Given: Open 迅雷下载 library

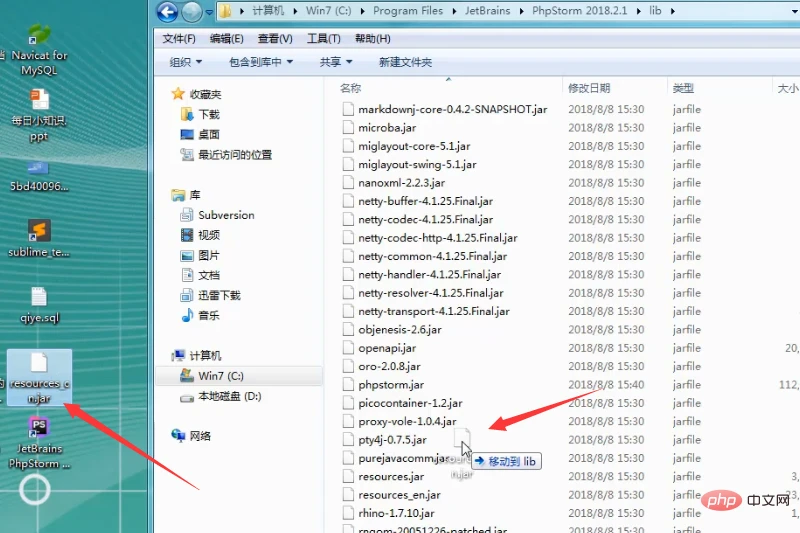Looking at the screenshot, I should click(210, 295).
